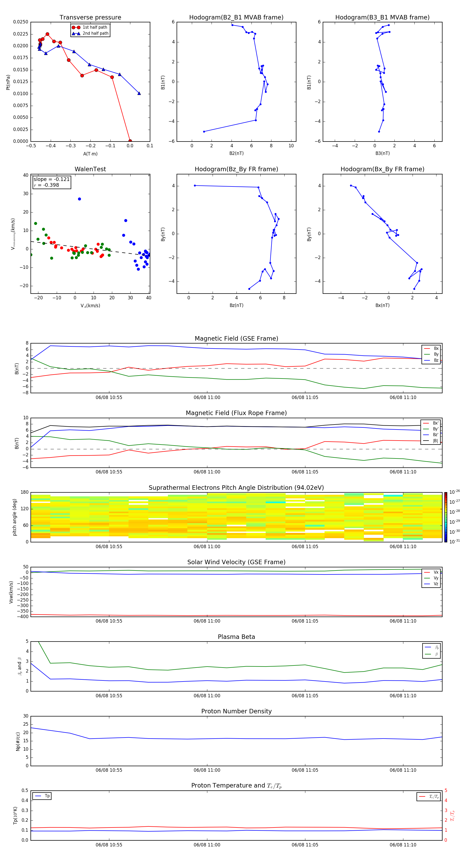
Task: Click the 'Vsw(km/s)' y-axis label
Action: click(11, 592)
